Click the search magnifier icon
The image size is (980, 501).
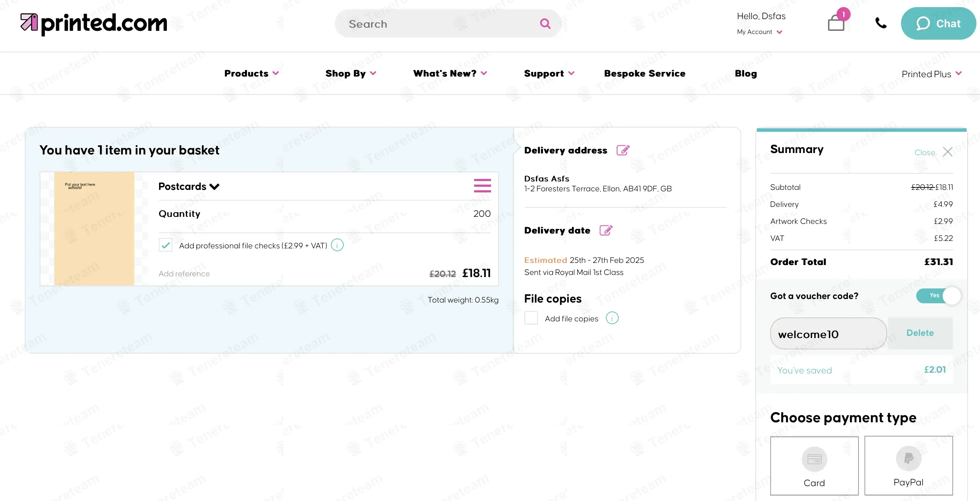tap(545, 24)
